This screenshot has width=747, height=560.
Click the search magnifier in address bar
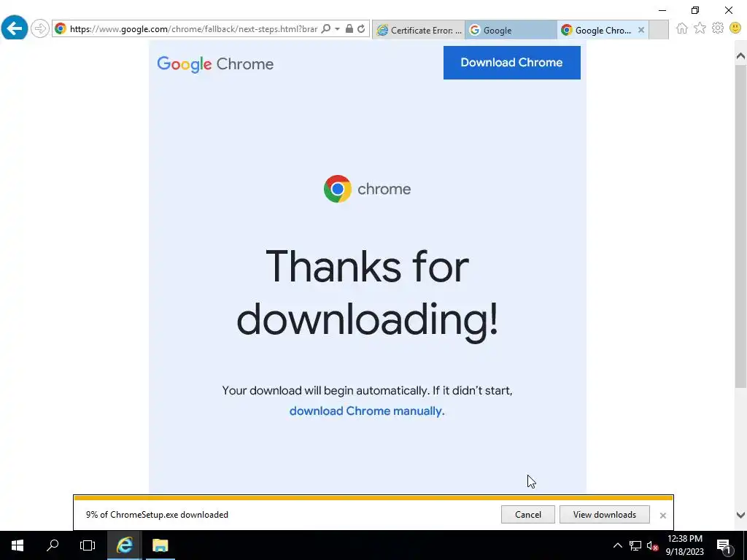(x=326, y=28)
